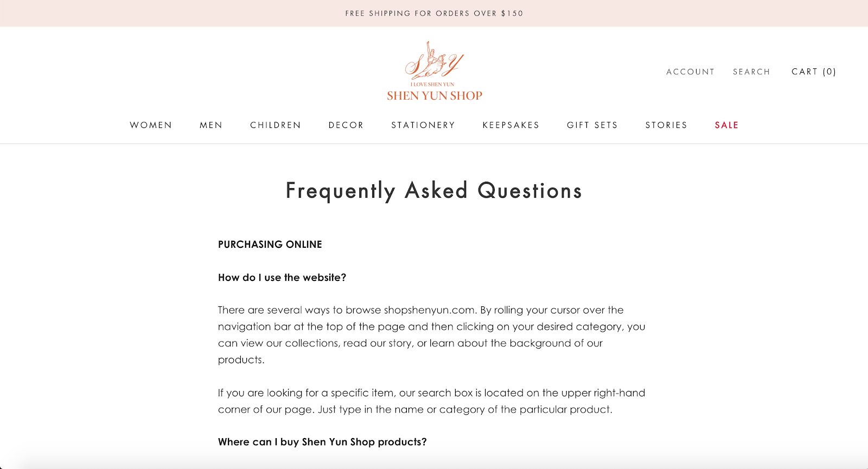This screenshot has height=469, width=868.
Task: View the Cart (0)
Action: (x=814, y=72)
